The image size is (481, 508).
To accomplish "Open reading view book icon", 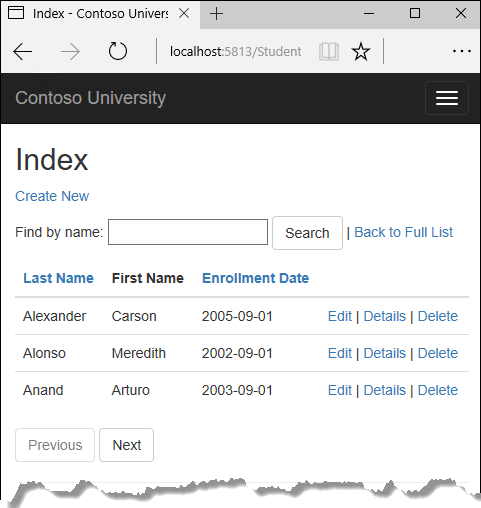I will 329,52.
